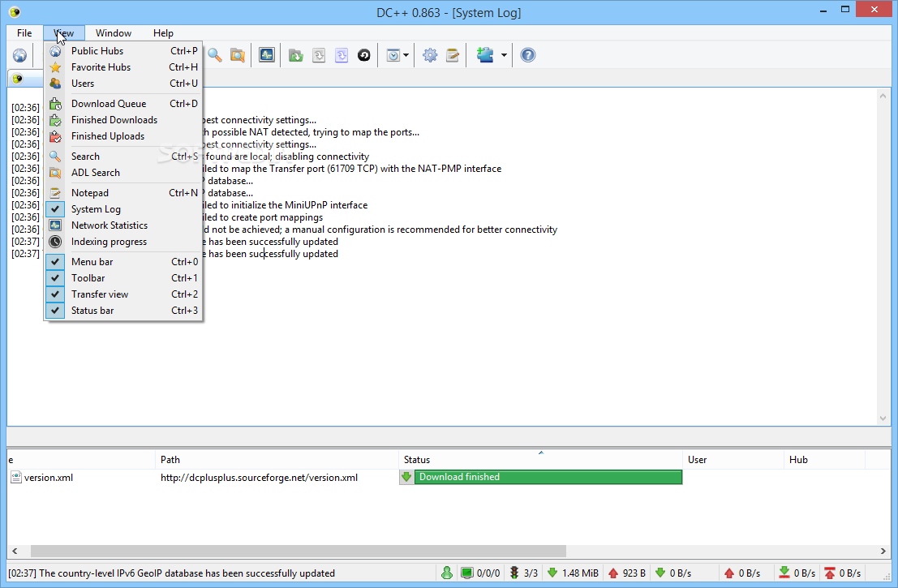Viewport: 898px width, 588px height.
Task: Select Notepad menu item
Action: [x=123, y=193]
